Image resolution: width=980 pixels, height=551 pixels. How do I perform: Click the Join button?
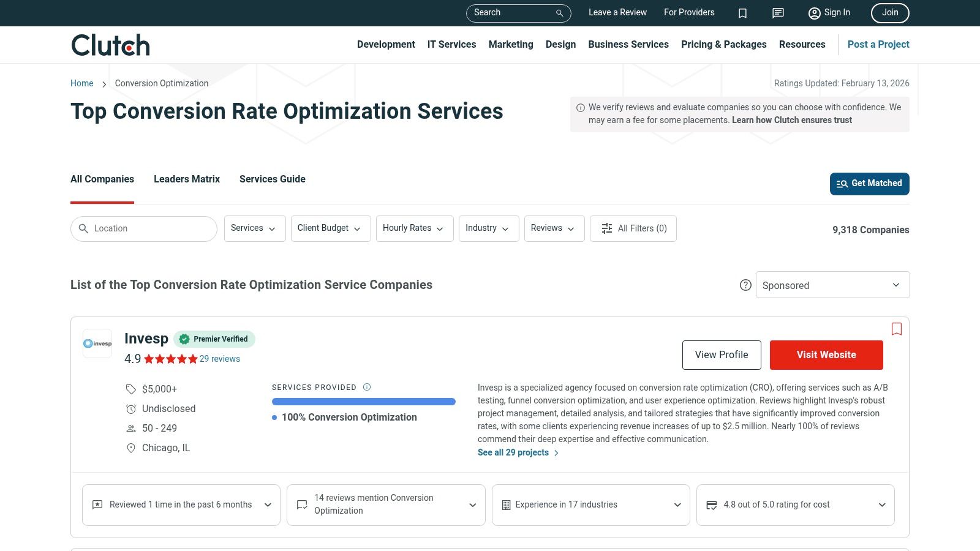point(890,13)
